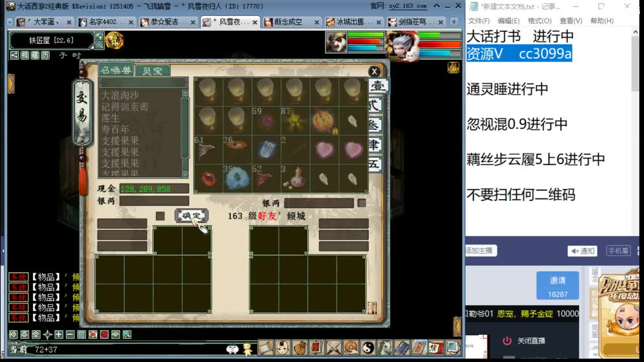644x362 pixels.
Task: Switch to the 灵宝 tab
Action: (153, 71)
